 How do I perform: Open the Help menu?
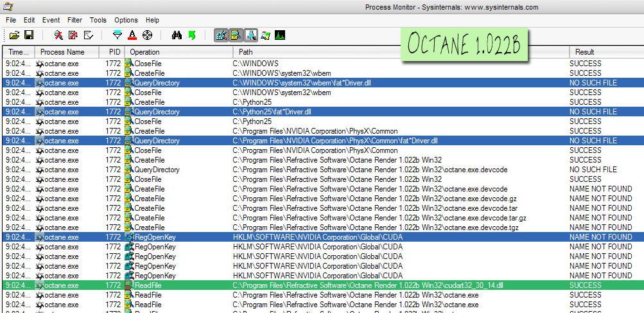tap(152, 20)
